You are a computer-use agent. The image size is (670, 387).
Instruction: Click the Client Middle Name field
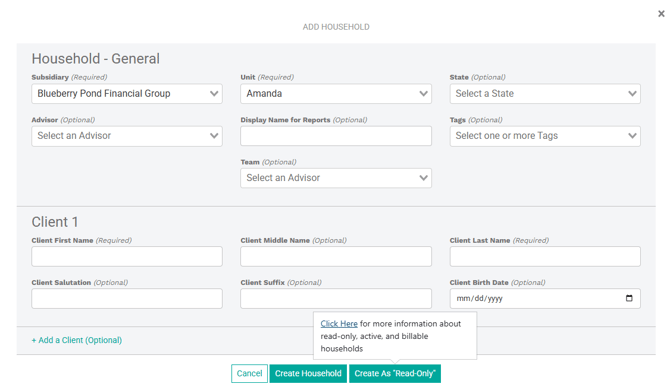pyautogui.click(x=336, y=256)
